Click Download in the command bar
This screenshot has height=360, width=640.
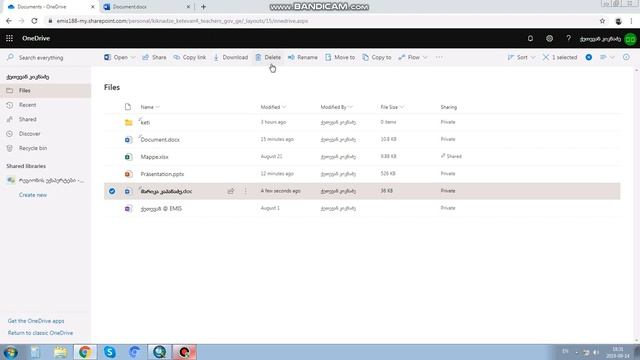coord(231,58)
